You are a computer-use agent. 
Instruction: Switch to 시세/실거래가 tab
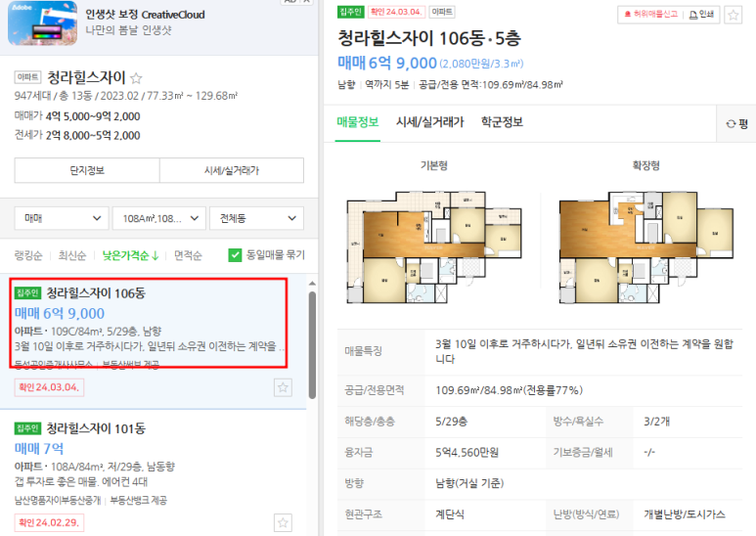pyautogui.click(x=429, y=122)
